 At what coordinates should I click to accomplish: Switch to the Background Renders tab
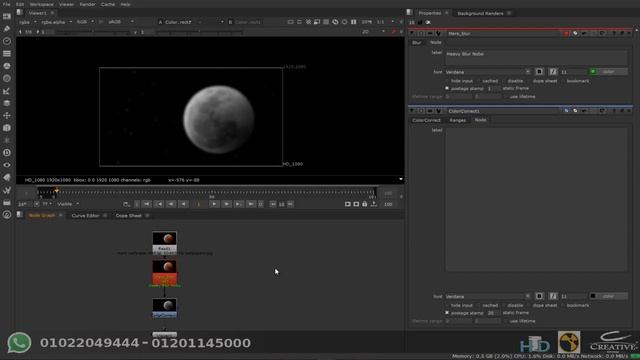(x=480, y=13)
